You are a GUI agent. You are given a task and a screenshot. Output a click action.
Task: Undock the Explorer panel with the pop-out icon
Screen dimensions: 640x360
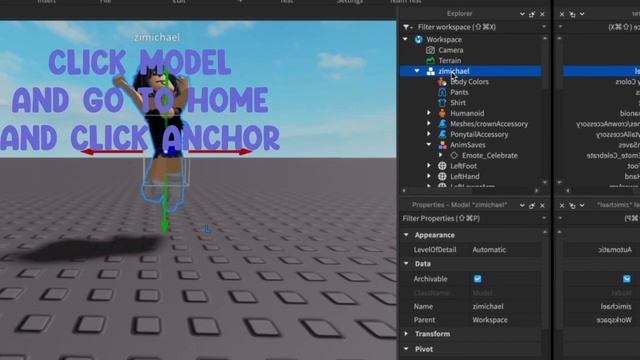[x=532, y=14]
